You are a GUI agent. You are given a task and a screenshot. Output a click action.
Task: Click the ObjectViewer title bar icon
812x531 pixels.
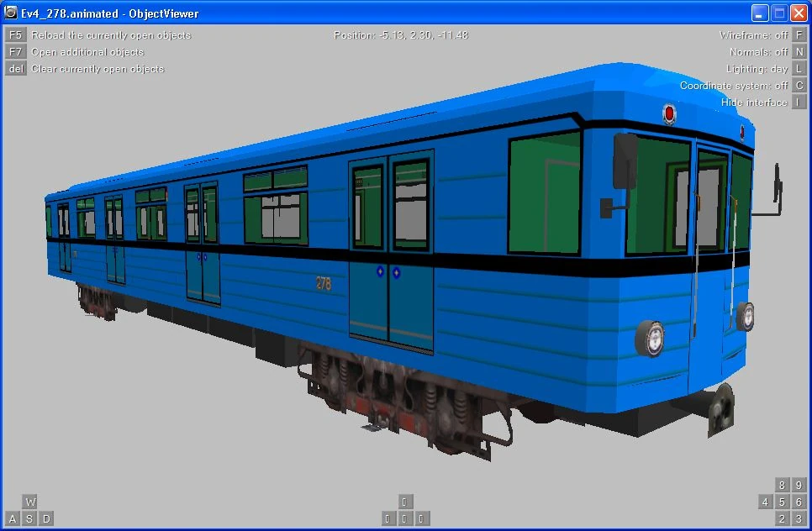[10, 13]
